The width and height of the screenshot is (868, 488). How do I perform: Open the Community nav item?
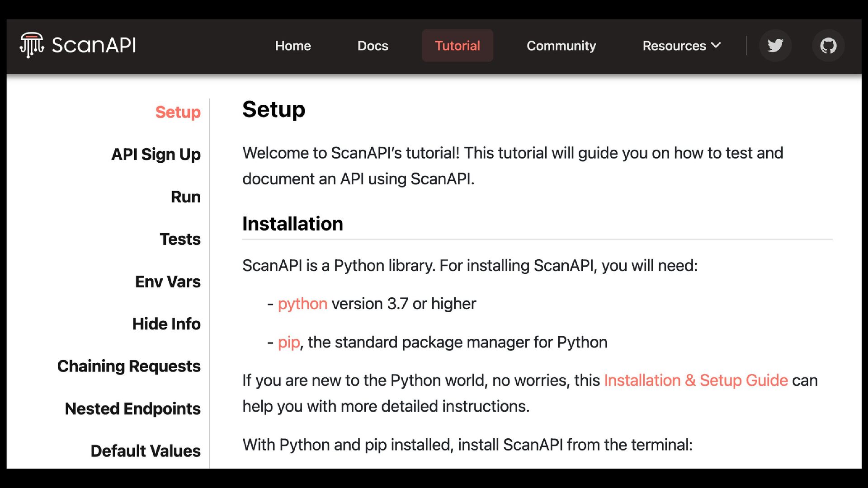(x=561, y=46)
